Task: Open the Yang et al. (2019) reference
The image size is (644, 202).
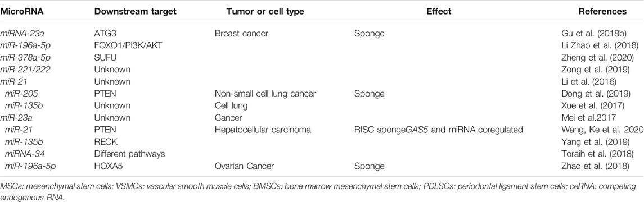Action: [x=587, y=142]
